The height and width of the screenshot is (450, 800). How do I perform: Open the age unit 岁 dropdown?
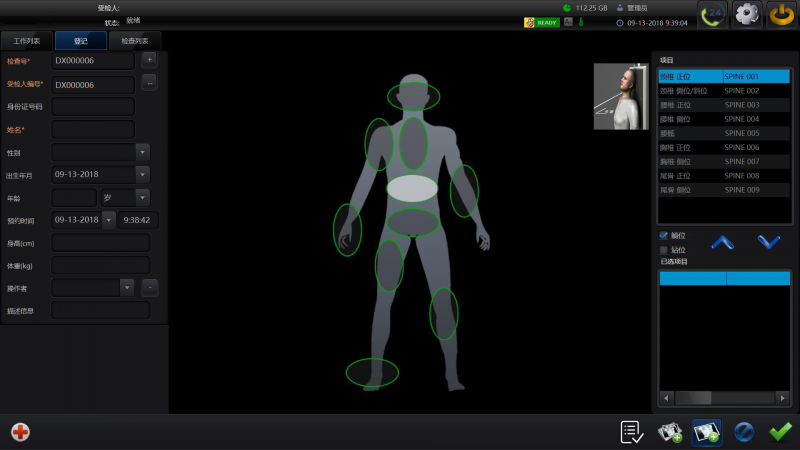[x=142, y=198]
